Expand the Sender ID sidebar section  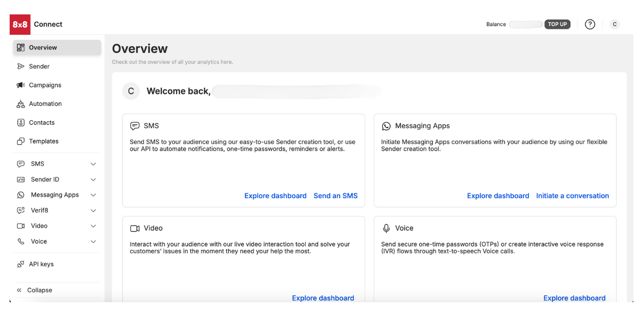pos(93,179)
